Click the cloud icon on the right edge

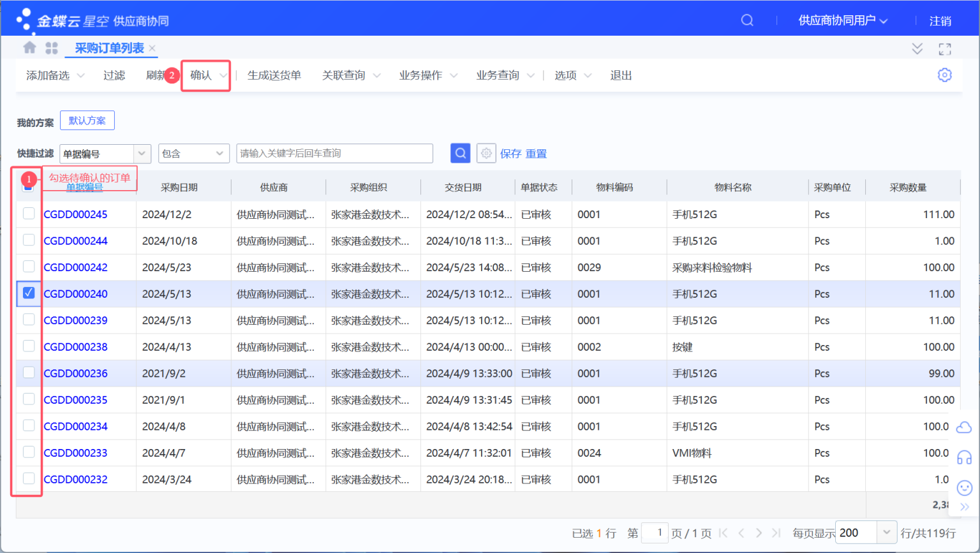pos(963,426)
